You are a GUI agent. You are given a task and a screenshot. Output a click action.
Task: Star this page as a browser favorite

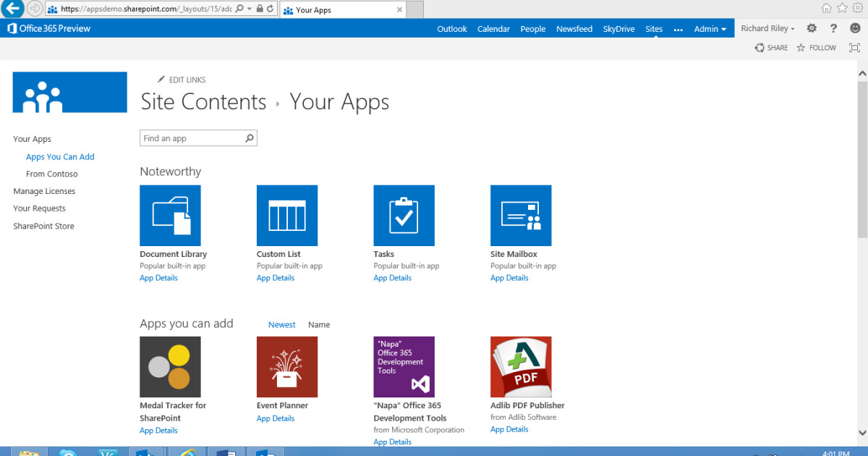tap(841, 9)
